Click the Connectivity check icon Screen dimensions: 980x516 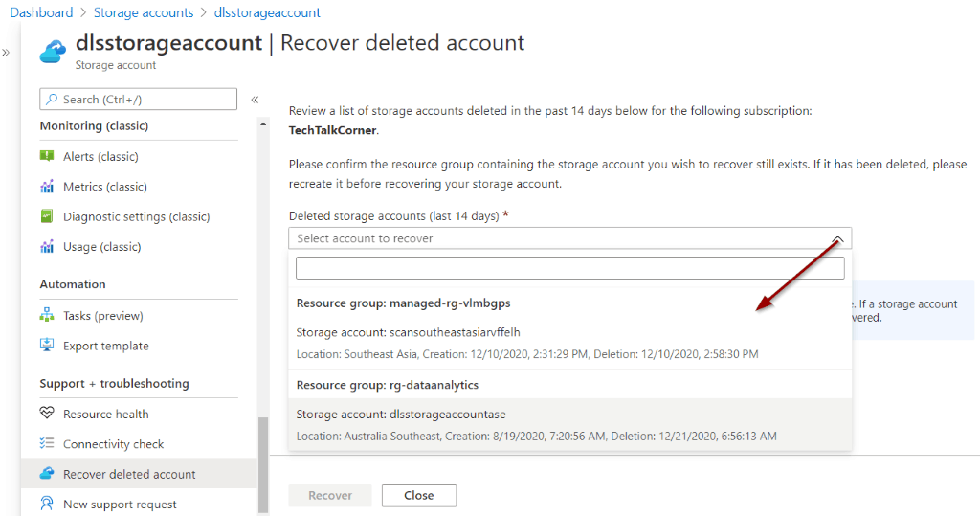47,443
